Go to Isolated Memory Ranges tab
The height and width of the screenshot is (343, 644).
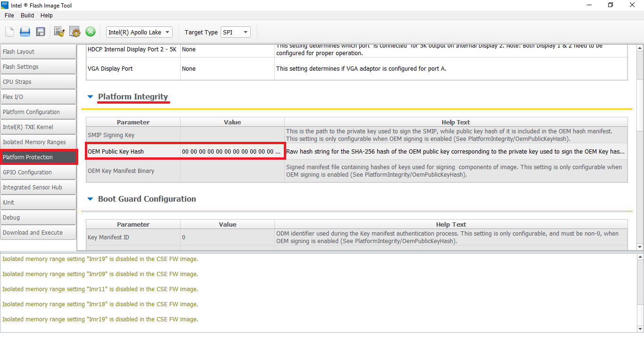point(38,142)
